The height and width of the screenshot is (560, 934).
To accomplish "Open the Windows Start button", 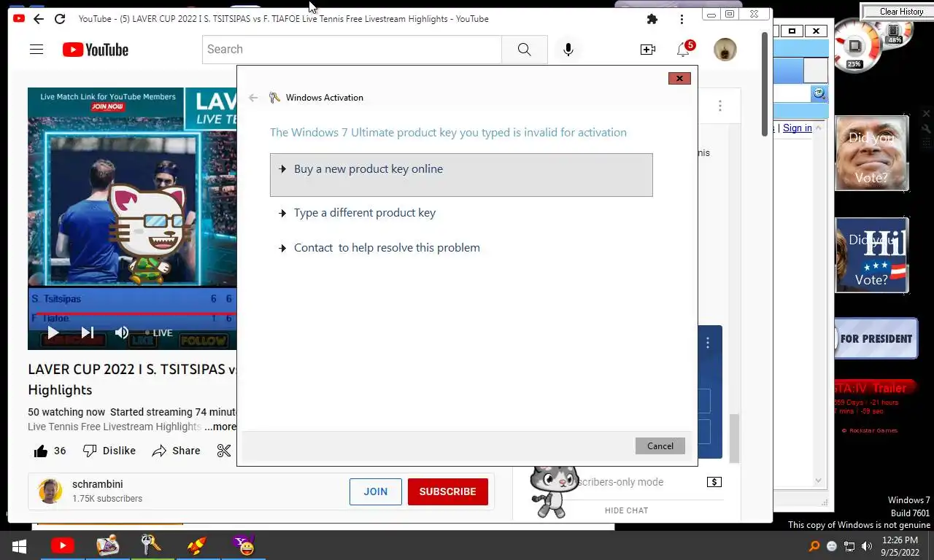I will (20, 546).
